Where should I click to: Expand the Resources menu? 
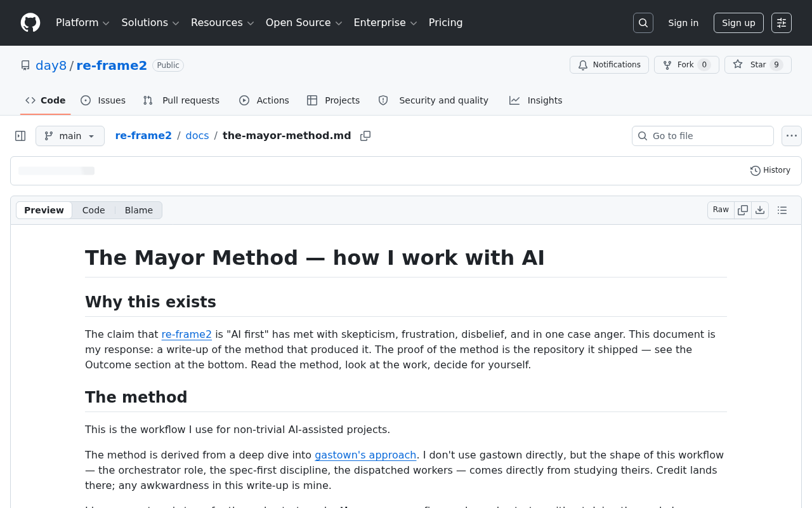(222, 23)
